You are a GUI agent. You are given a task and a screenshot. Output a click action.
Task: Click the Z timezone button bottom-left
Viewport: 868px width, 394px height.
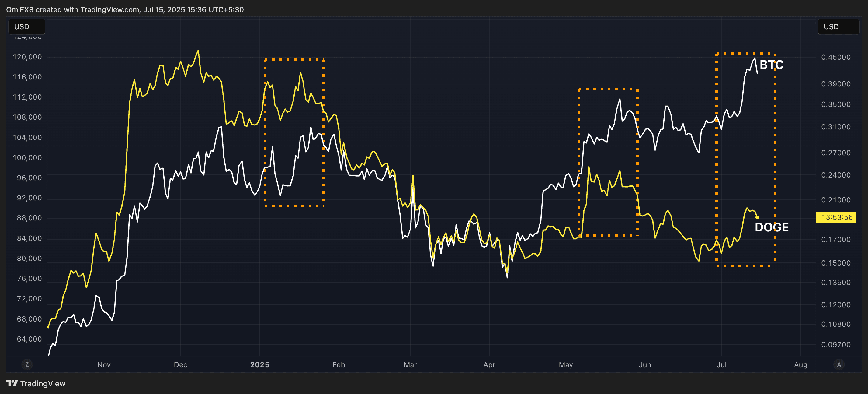[x=27, y=364]
